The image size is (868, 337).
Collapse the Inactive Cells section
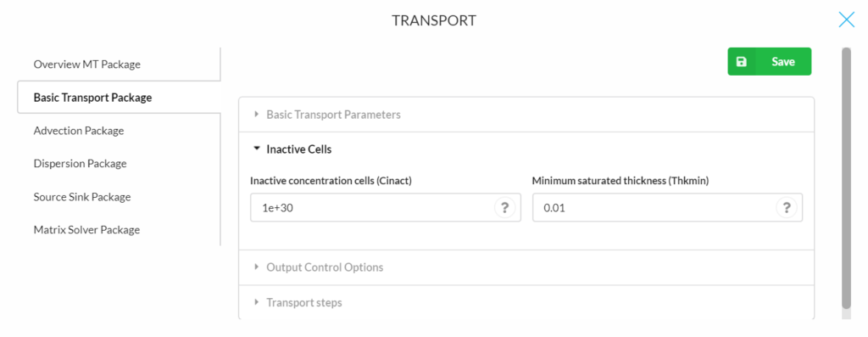pos(526,149)
